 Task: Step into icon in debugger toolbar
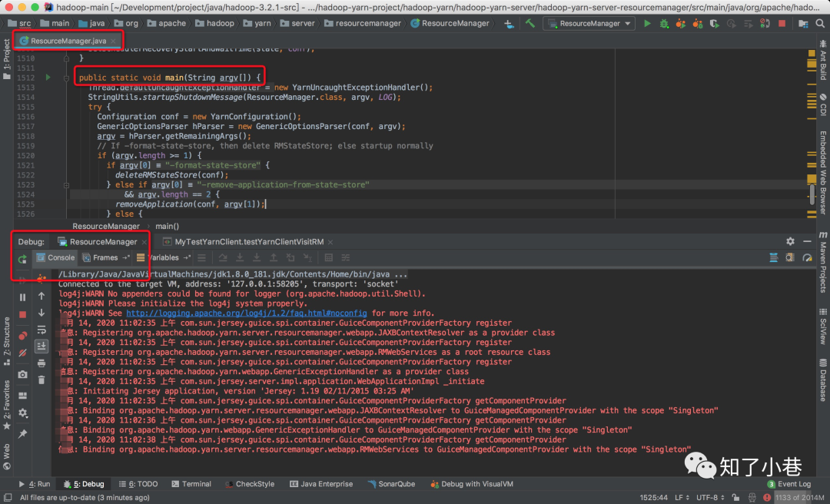click(x=240, y=258)
